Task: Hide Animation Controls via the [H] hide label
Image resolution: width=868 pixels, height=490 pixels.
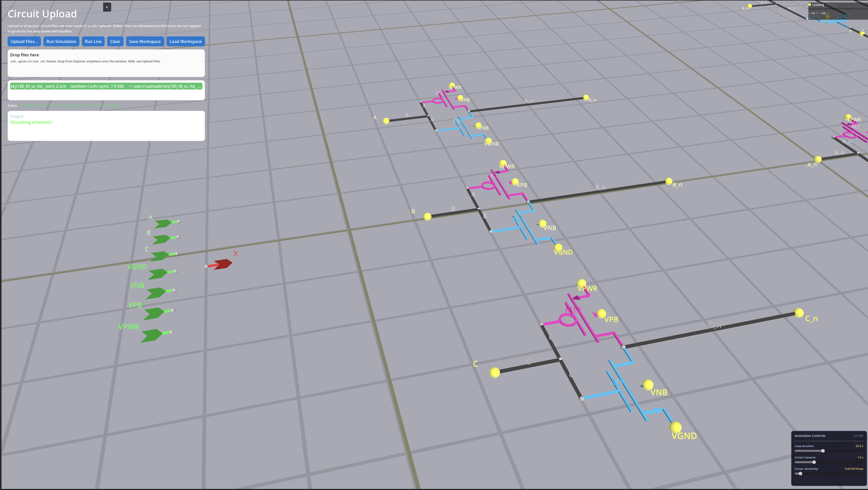Action: (858, 436)
